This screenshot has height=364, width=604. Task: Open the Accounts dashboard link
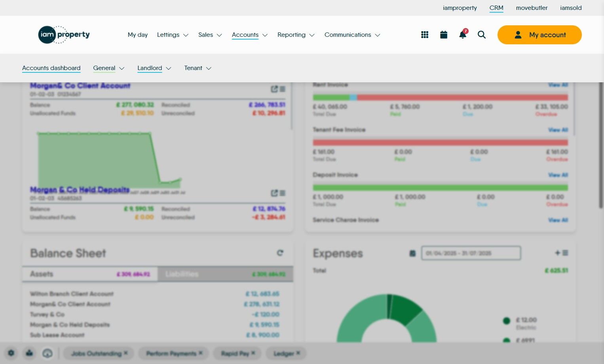51,68
